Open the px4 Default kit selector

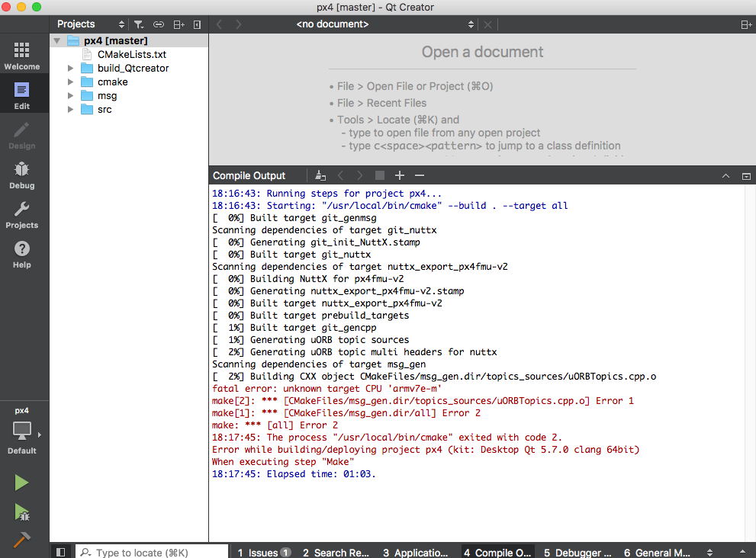click(21, 431)
